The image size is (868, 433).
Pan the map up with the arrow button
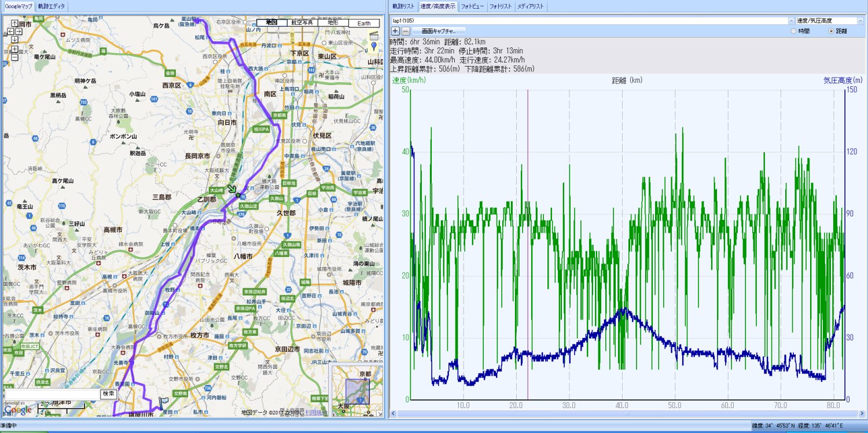coord(14,23)
